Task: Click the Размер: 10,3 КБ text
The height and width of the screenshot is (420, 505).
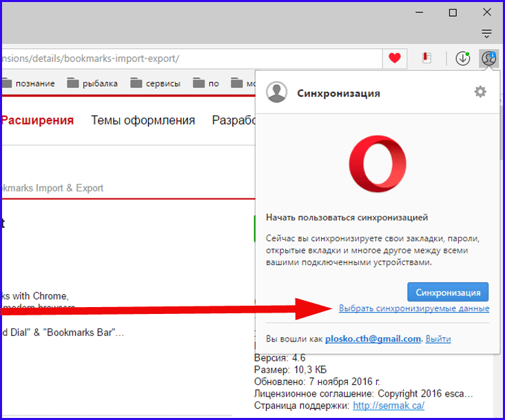Action: coord(290,370)
